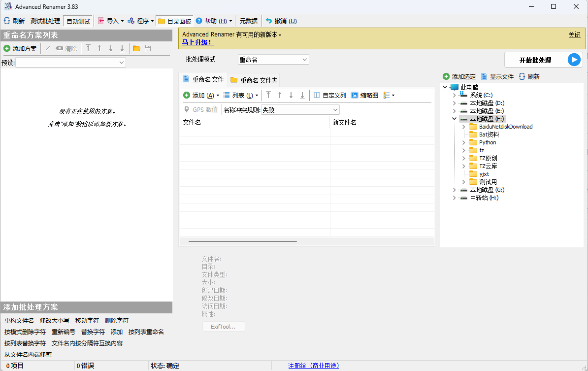Click 添加选定 in folder panel
The width and height of the screenshot is (588, 371).
(x=459, y=76)
